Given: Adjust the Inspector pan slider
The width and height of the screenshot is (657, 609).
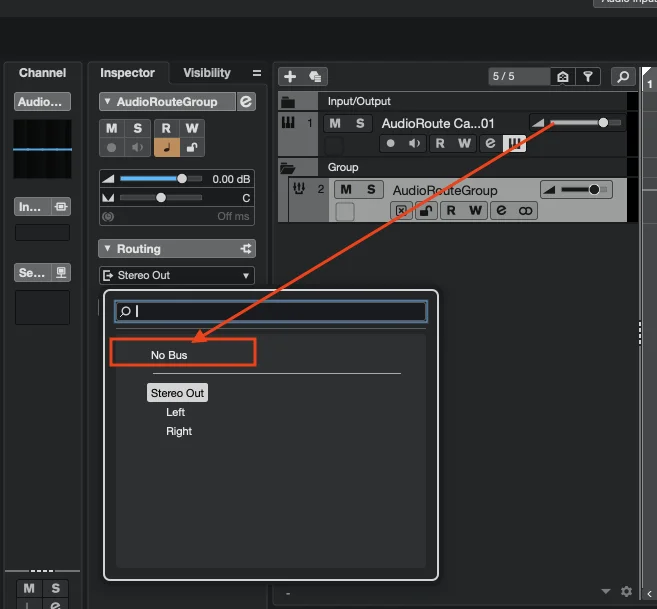Looking at the screenshot, I should pyautogui.click(x=161, y=197).
